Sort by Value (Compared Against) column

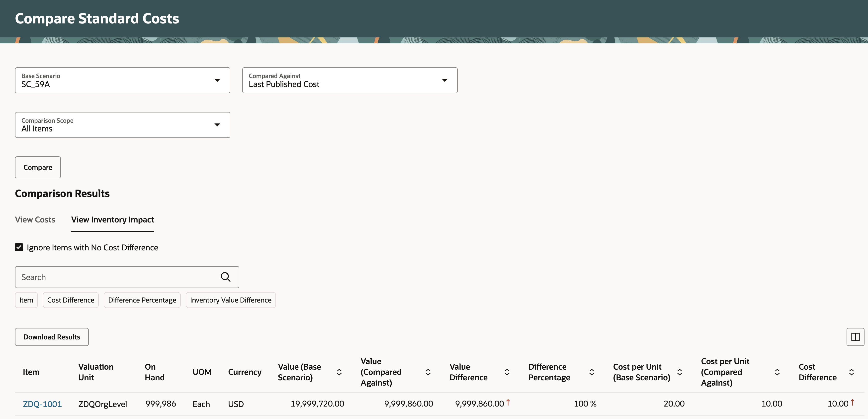point(428,372)
